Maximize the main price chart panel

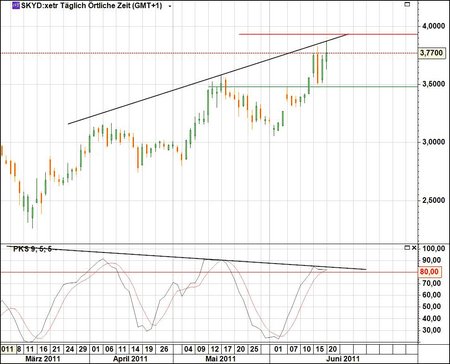point(407,4)
